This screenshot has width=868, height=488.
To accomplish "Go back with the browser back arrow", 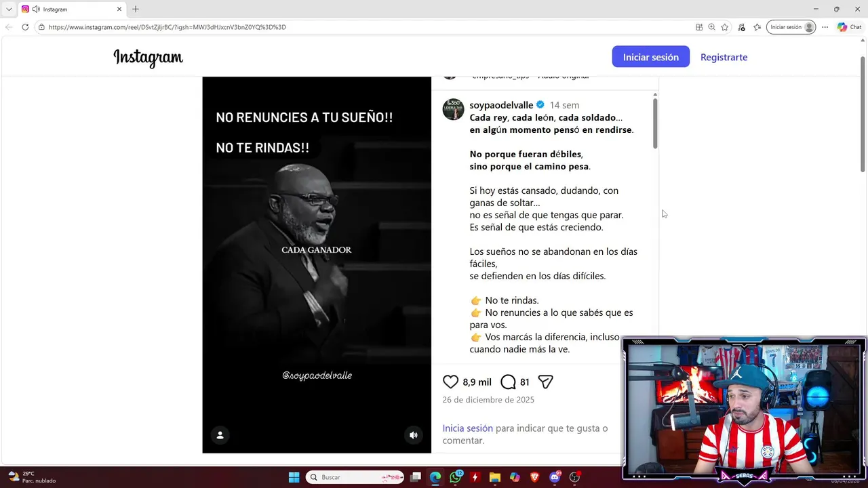I will [9, 27].
